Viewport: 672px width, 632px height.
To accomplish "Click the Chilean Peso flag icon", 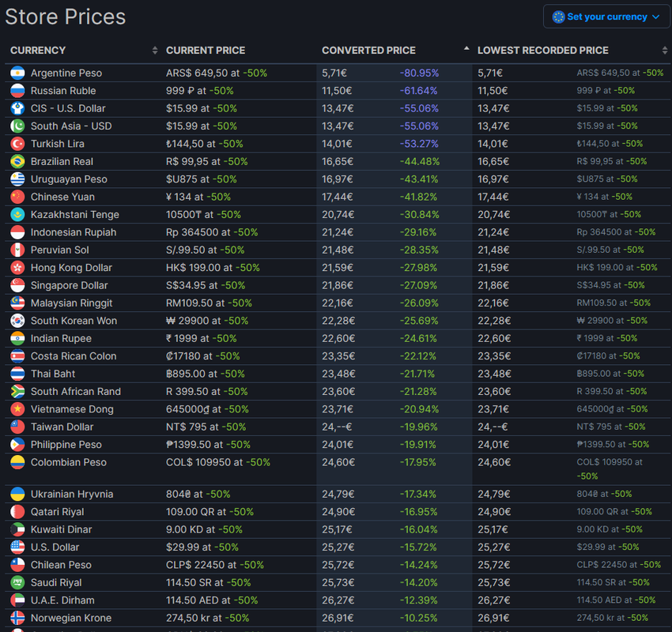I will click(17, 565).
